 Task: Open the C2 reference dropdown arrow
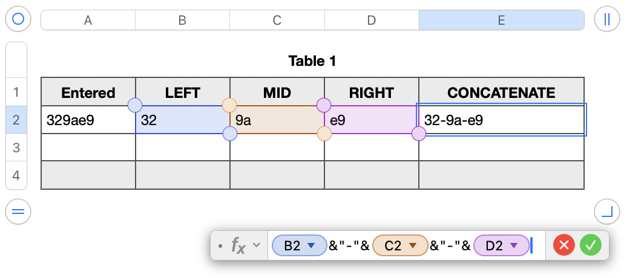coord(413,245)
